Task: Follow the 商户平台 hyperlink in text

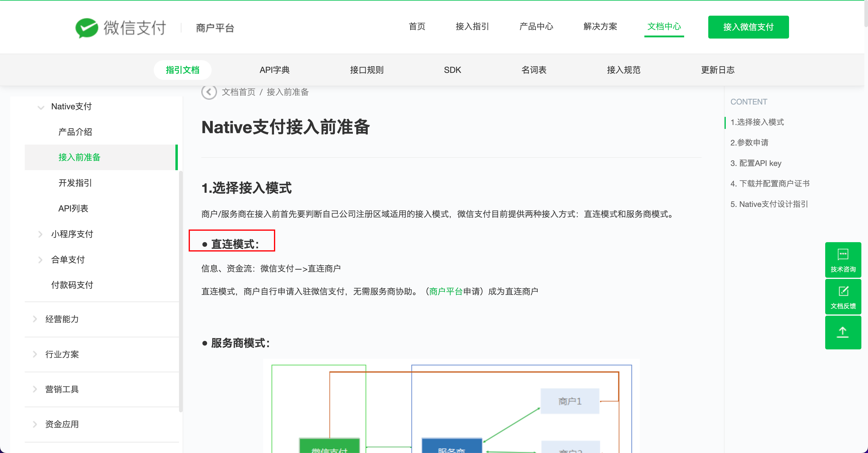Action: pyautogui.click(x=445, y=291)
